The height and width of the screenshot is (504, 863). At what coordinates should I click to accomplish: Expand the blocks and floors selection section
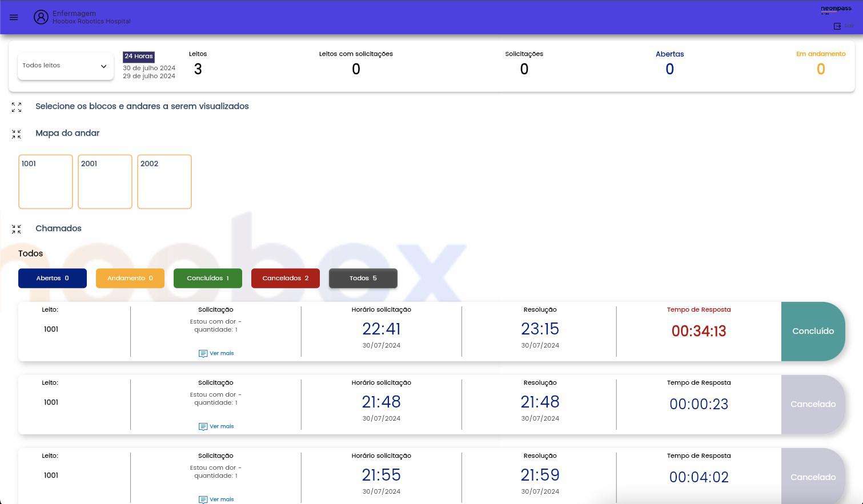click(17, 107)
